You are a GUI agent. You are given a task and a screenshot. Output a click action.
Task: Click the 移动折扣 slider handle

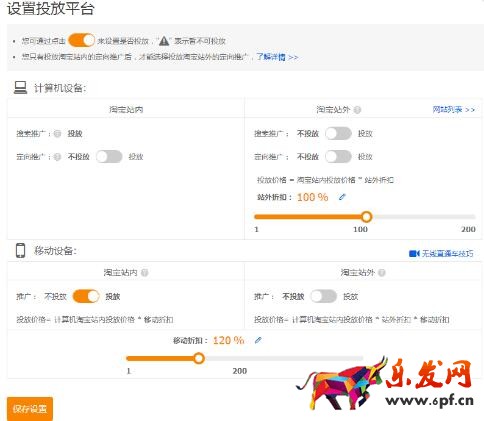[199, 359]
